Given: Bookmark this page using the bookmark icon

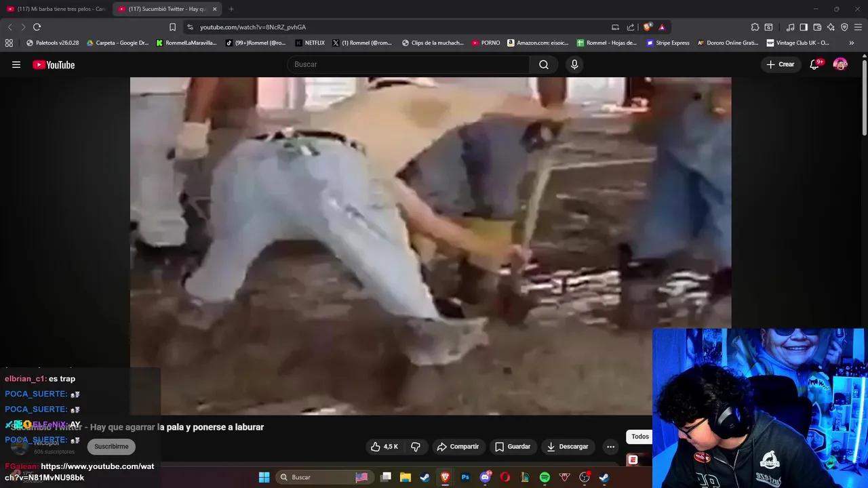Looking at the screenshot, I should 172,27.
